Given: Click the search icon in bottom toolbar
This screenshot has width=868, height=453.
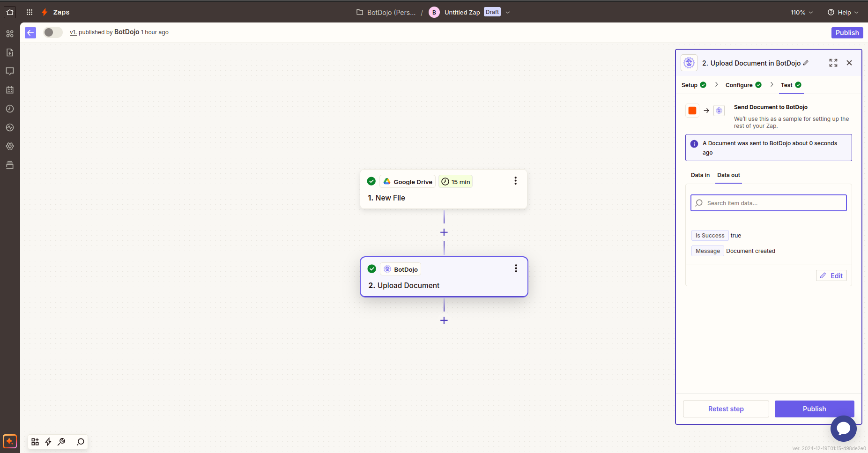Looking at the screenshot, I should (x=81, y=442).
